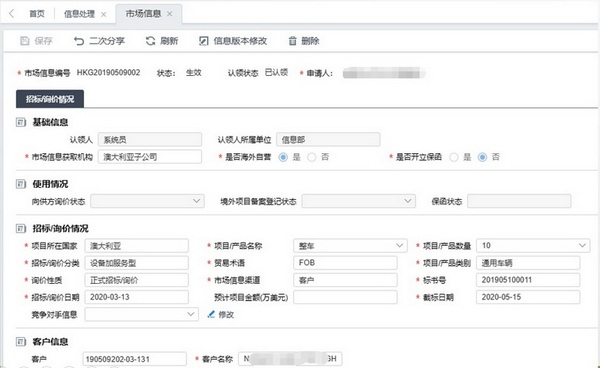This screenshot has width=600, height=368.
Task: Select 是 for 是否开立保函
Action: coord(454,157)
